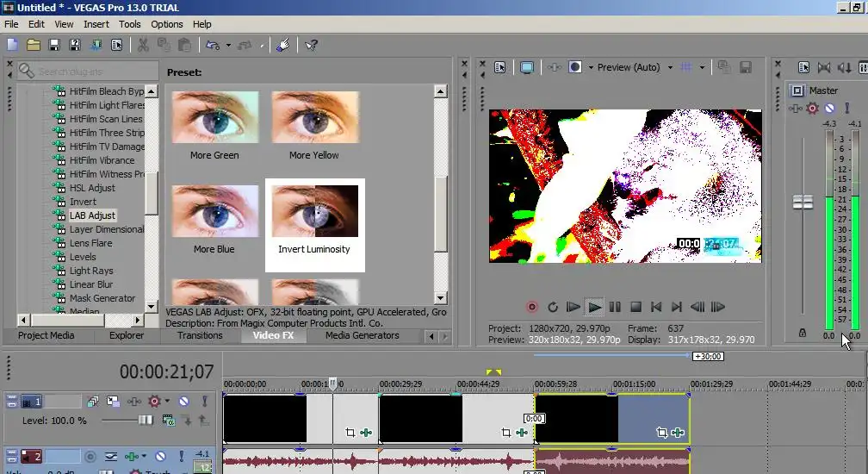The width and height of the screenshot is (868, 474).
Task: Open track 1 FX dropdown arrow
Action: pyautogui.click(x=167, y=401)
